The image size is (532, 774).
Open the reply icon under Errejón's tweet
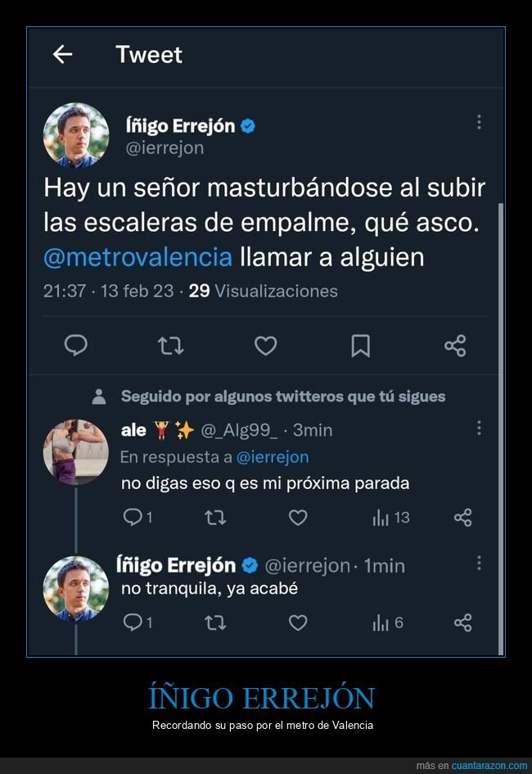pyautogui.click(x=75, y=346)
